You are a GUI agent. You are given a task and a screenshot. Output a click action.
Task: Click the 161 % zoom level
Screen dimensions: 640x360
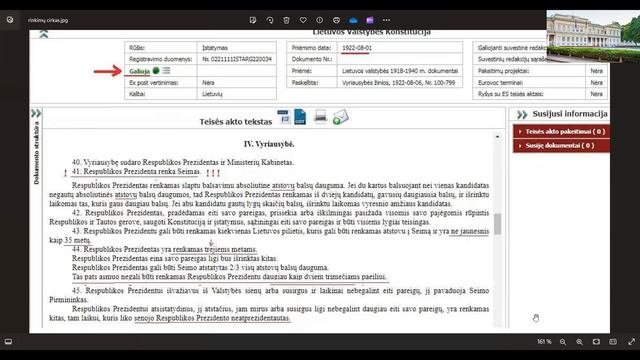tap(544, 342)
